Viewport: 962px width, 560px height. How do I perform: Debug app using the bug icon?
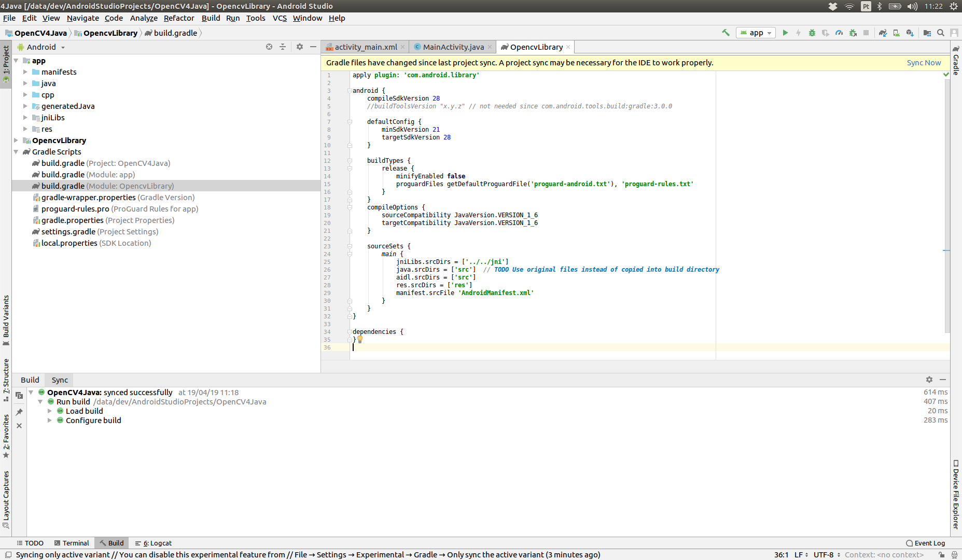(x=812, y=33)
